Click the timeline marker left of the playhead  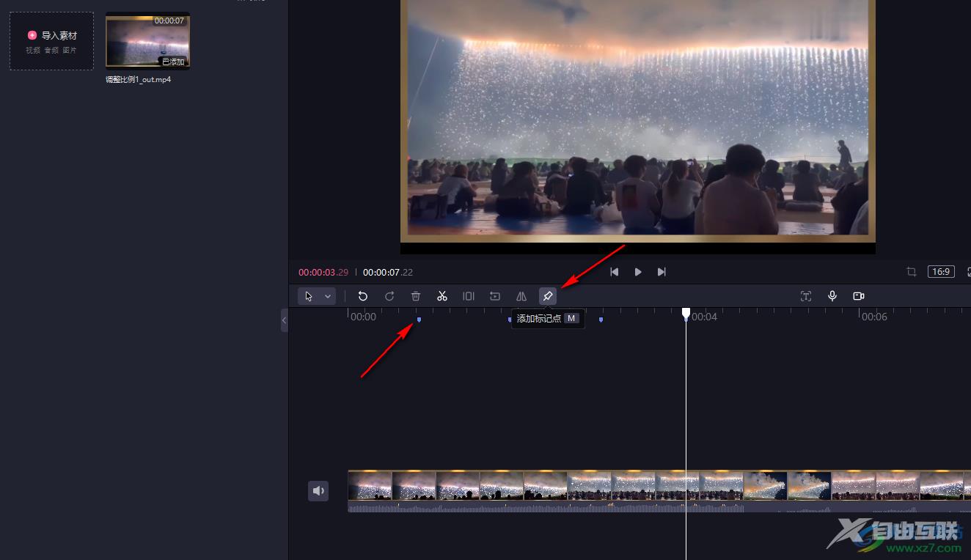pyautogui.click(x=601, y=320)
